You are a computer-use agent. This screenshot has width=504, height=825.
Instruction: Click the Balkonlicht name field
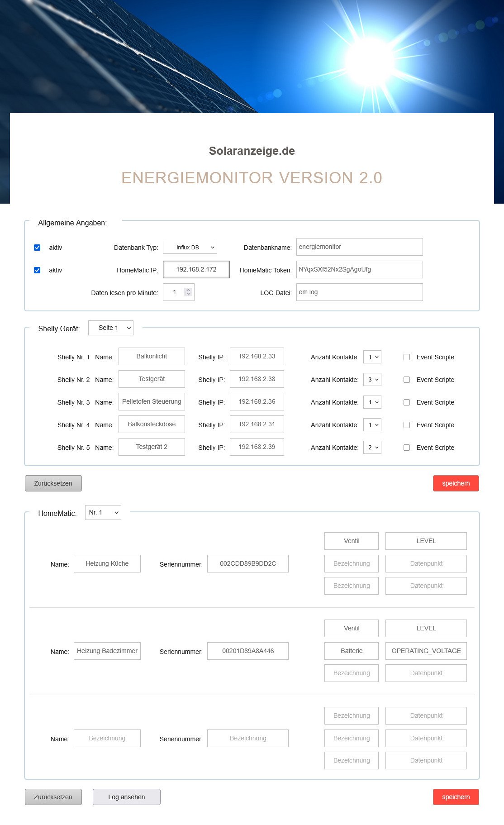152,356
